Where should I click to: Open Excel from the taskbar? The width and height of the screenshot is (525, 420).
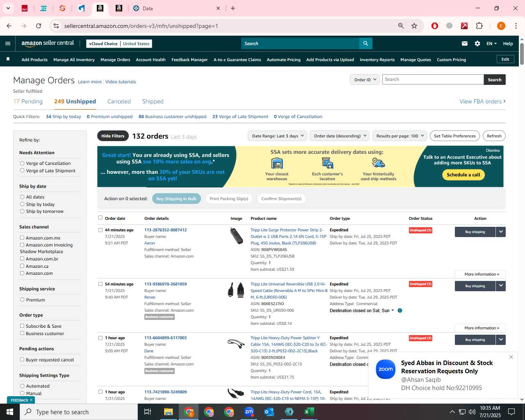point(309,412)
